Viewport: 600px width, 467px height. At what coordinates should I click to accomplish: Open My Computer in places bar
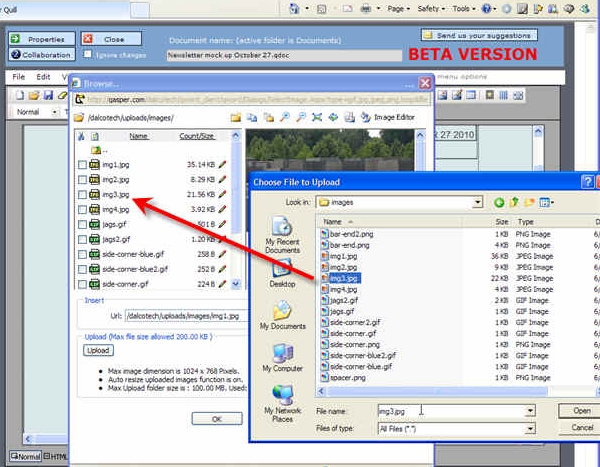[282, 358]
